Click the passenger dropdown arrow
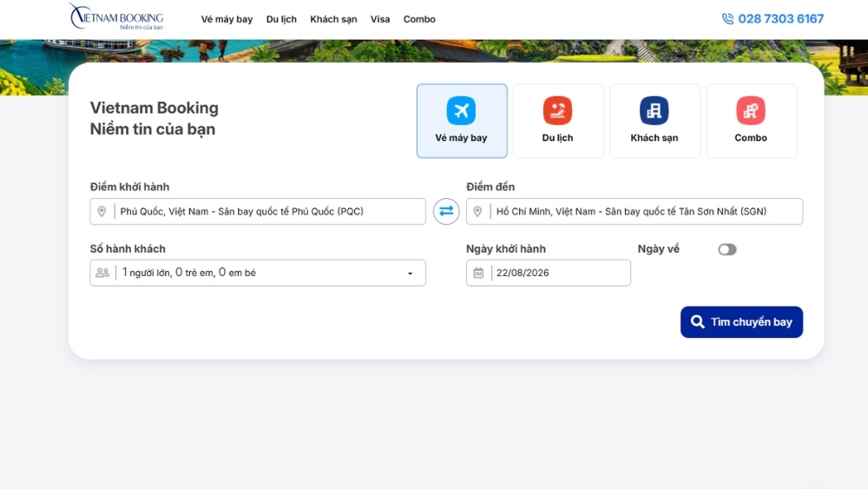Viewport: 868px width, 489px height. (411, 274)
